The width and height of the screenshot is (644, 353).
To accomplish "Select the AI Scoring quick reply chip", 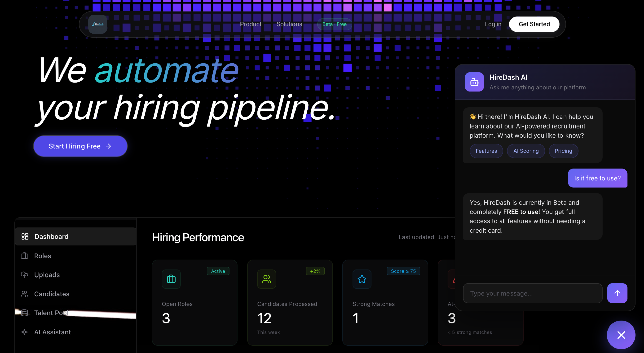I will 526,151.
